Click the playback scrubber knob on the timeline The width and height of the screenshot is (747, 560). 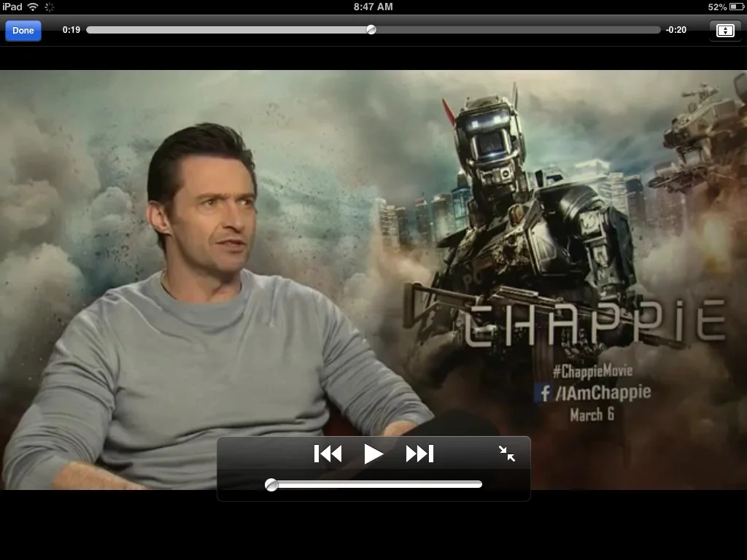[371, 29]
